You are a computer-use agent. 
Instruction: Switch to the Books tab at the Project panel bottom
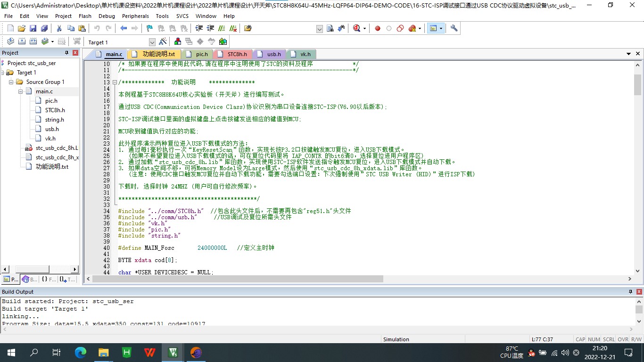[x=29, y=280]
